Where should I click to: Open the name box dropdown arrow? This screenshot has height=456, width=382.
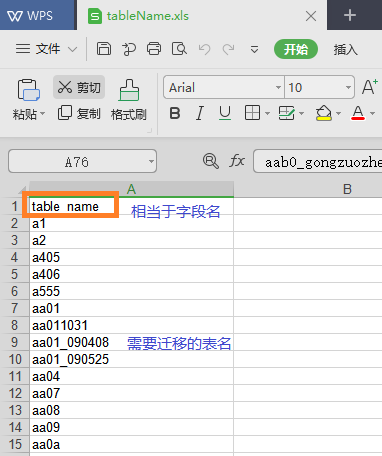(x=151, y=161)
